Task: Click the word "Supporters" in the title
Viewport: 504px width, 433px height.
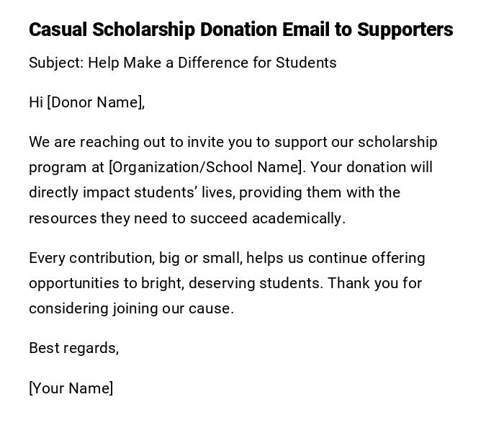Action: 405,30
